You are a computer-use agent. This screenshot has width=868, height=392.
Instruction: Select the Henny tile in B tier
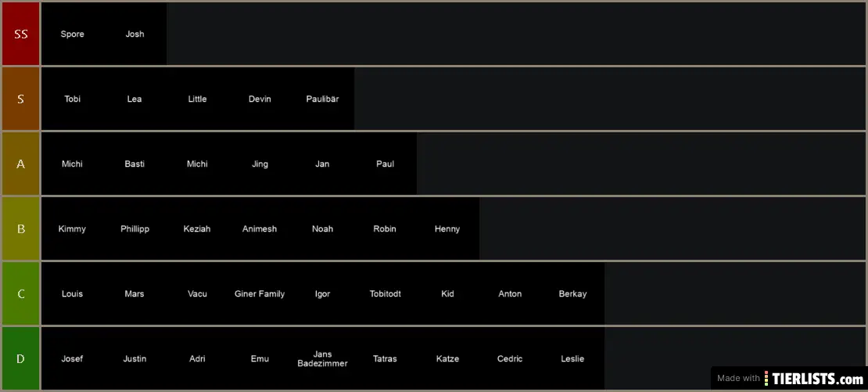(x=448, y=228)
